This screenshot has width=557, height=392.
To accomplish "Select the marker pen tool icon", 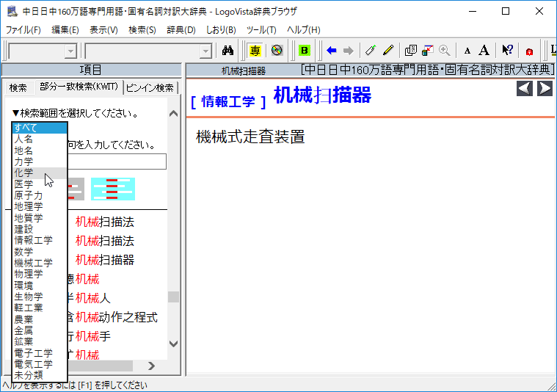I will pyautogui.click(x=371, y=51).
